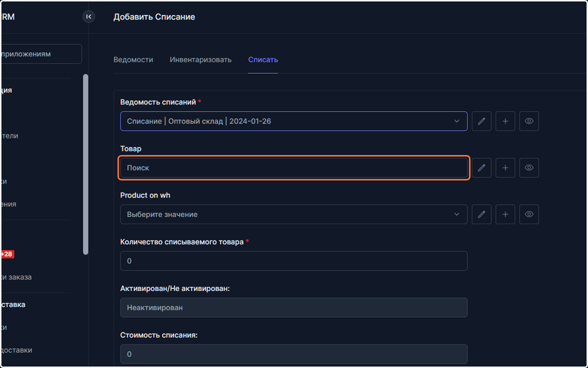
Task: Click the Стоимость списания value field
Action: 294,354
